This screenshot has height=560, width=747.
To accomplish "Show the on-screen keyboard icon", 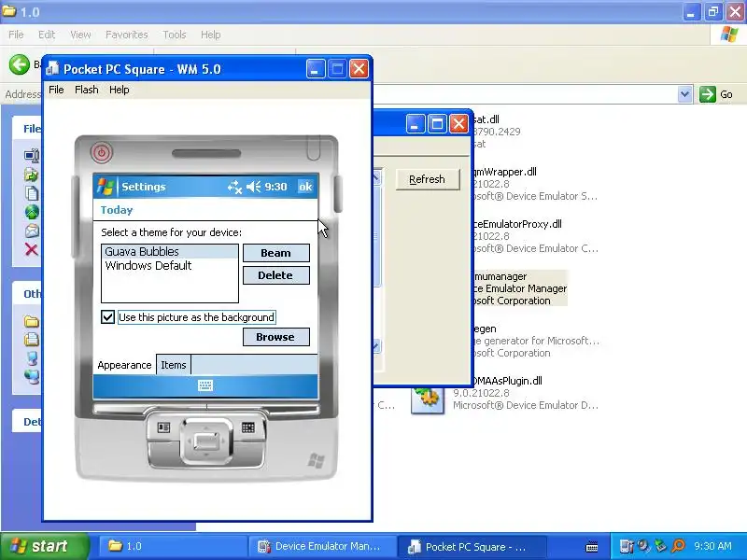I will click(205, 385).
